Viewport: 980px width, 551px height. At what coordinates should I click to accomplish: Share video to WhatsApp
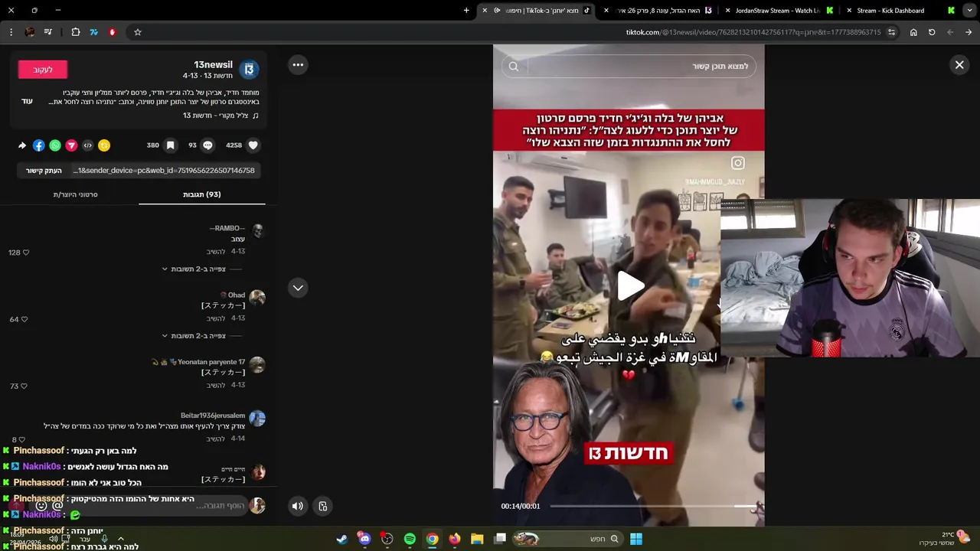coord(55,145)
